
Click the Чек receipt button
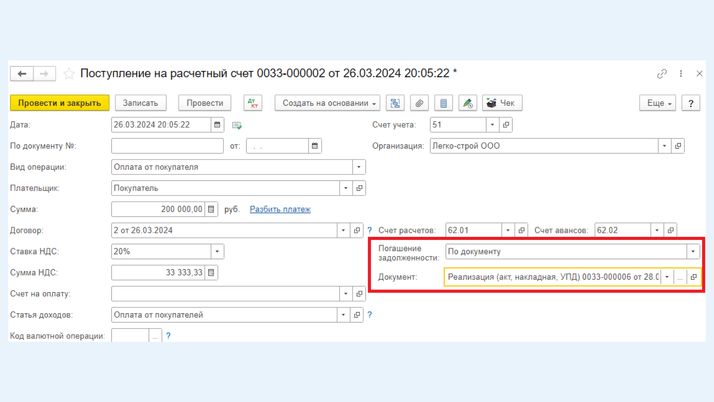coord(502,103)
